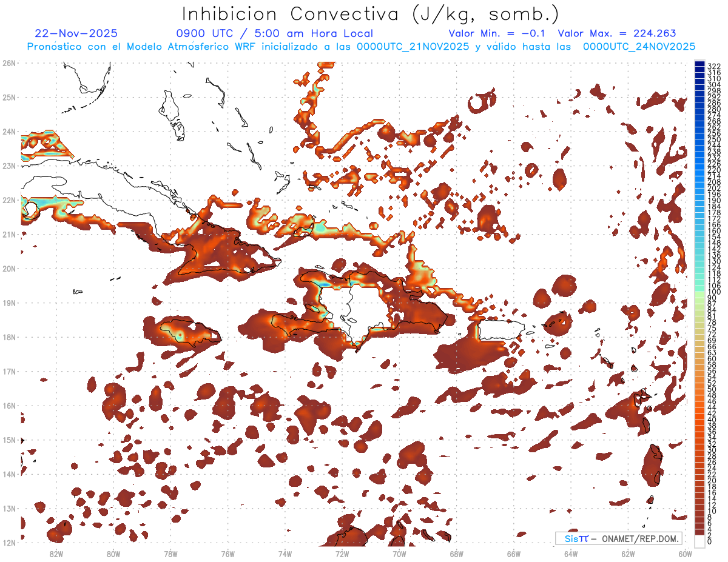Click the 25N latitude label

pyautogui.click(x=8, y=97)
